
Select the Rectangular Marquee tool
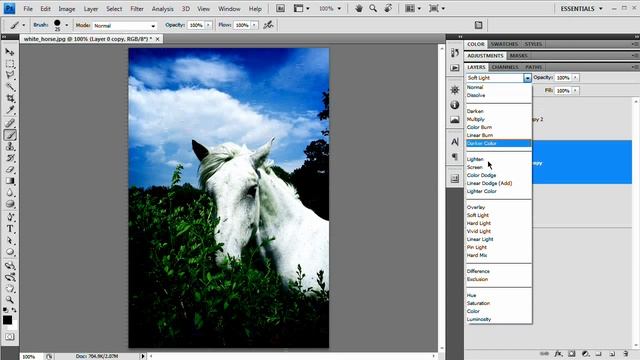click(x=10, y=64)
